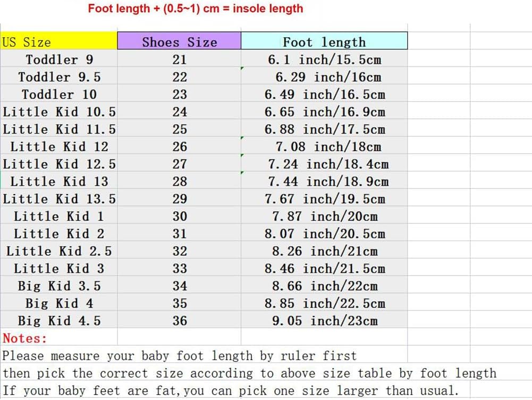
Task: Select shoe size 36 cell
Action: (x=180, y=321)
